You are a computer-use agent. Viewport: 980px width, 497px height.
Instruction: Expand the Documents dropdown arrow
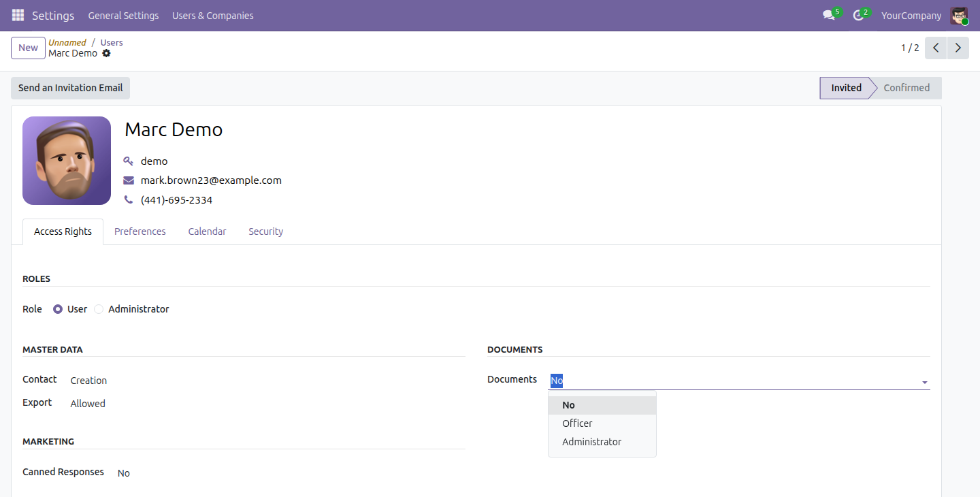925,383
